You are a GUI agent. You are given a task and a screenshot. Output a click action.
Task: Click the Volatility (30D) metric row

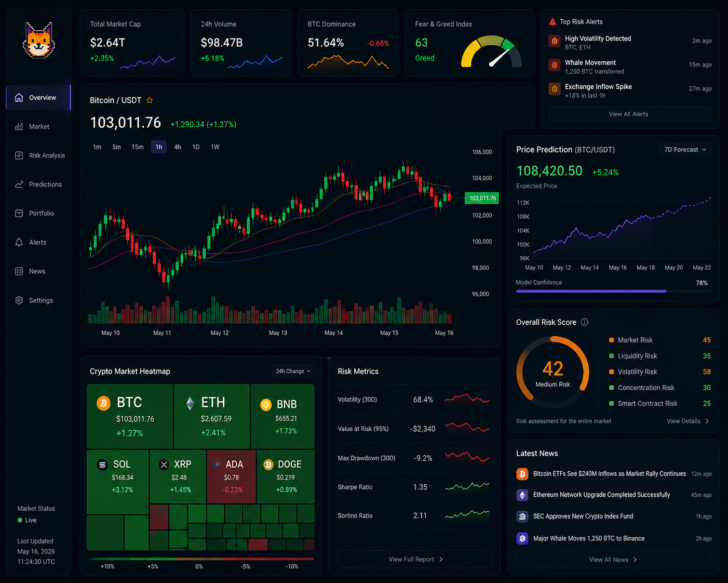(413, 400)
